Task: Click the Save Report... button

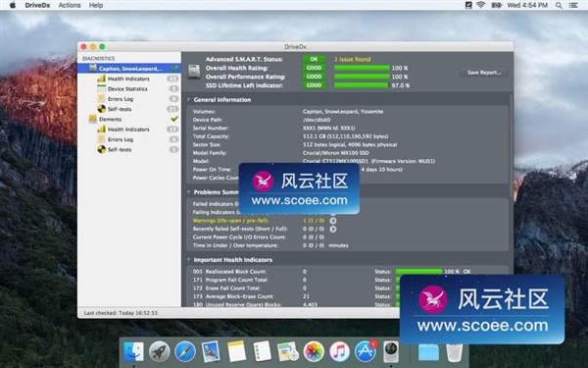Action: (x=484, y=73)
